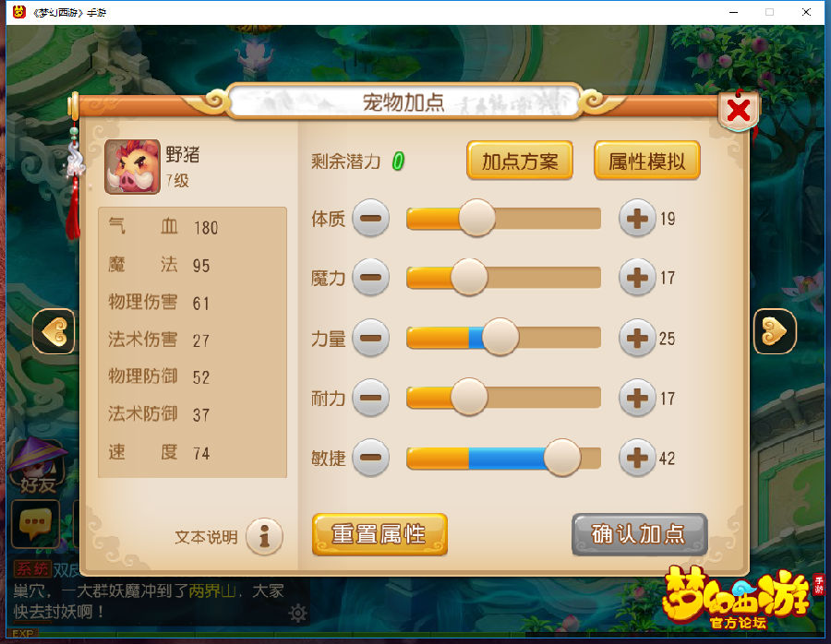Click the 重置属性 button
The height and width of the screenshot is (644, 831).
coord(379,534)
